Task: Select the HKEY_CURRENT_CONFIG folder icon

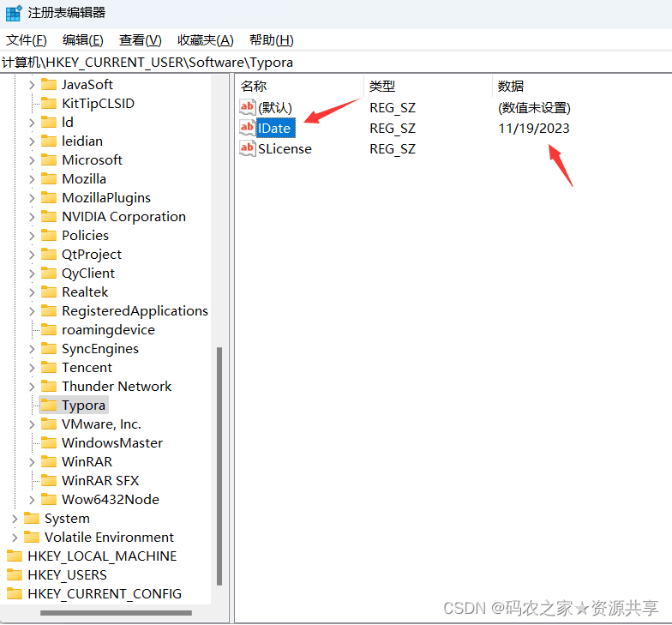Action: [x=15, y=593]
